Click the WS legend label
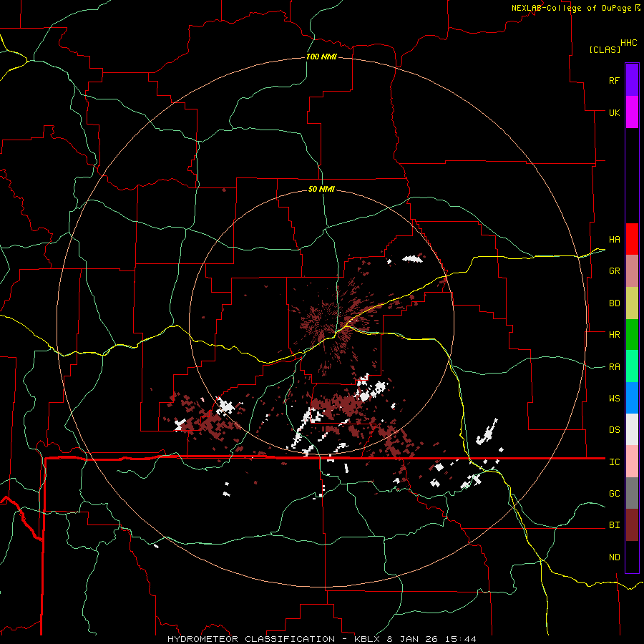 [x=614, y=399]
